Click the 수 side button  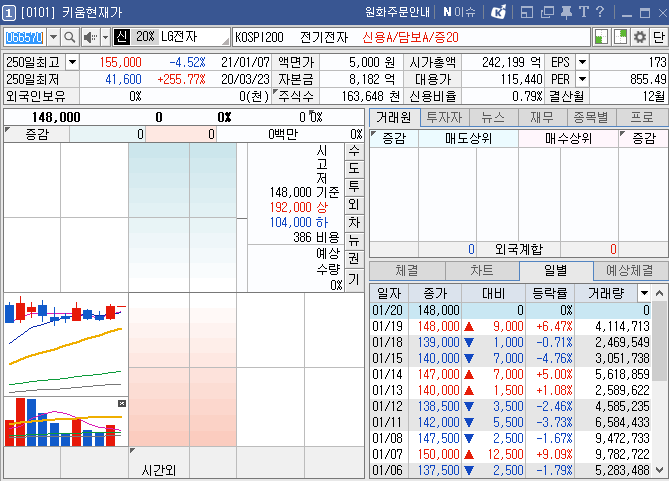click(354, 151)
